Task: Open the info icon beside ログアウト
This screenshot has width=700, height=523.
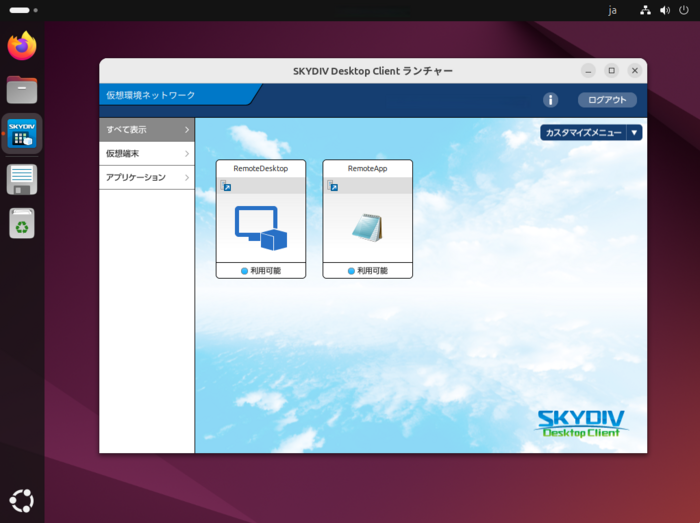Action: 550,100
